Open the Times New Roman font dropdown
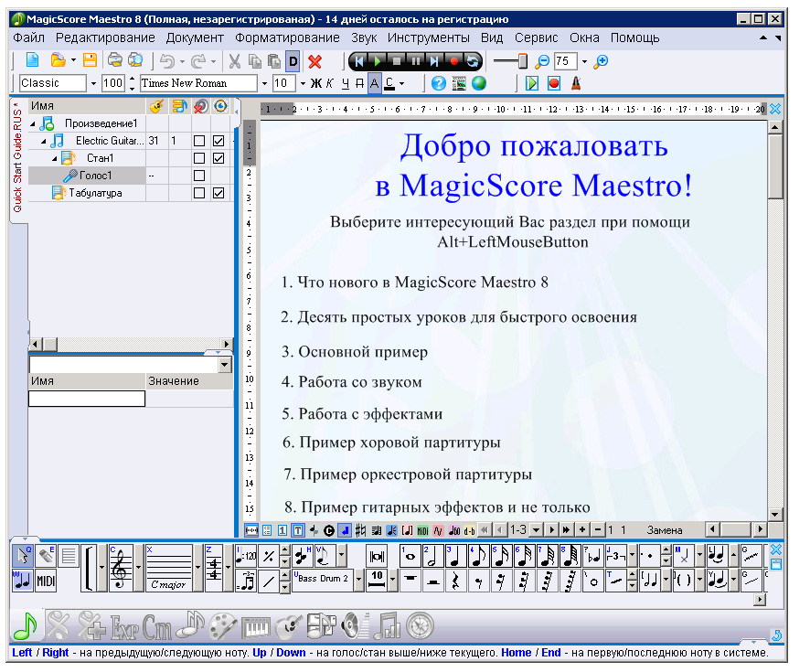The width and height of the screenshot is (810, 672). click(264, 83)
